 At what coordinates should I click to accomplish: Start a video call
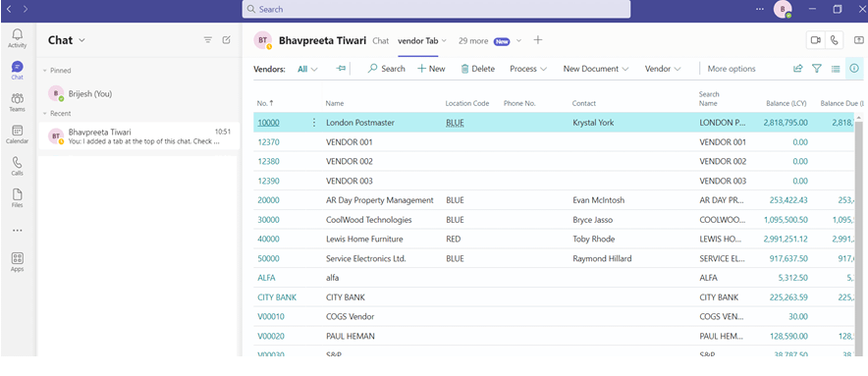(815, 40)
